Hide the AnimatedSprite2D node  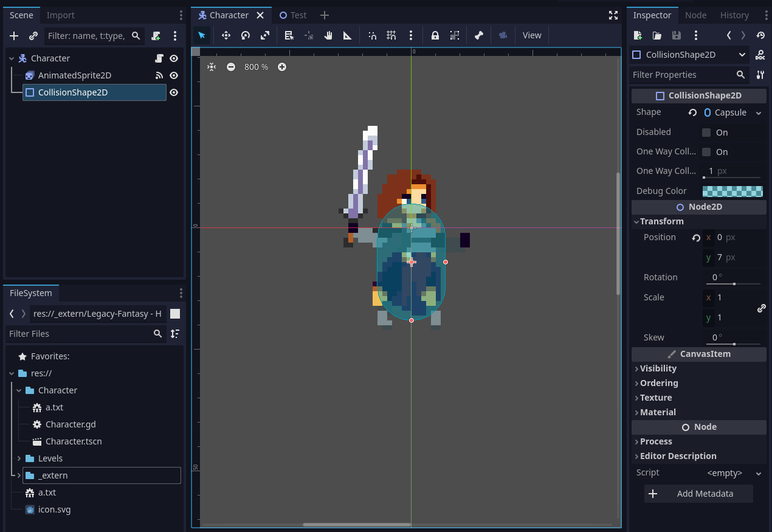pos(174,75)
